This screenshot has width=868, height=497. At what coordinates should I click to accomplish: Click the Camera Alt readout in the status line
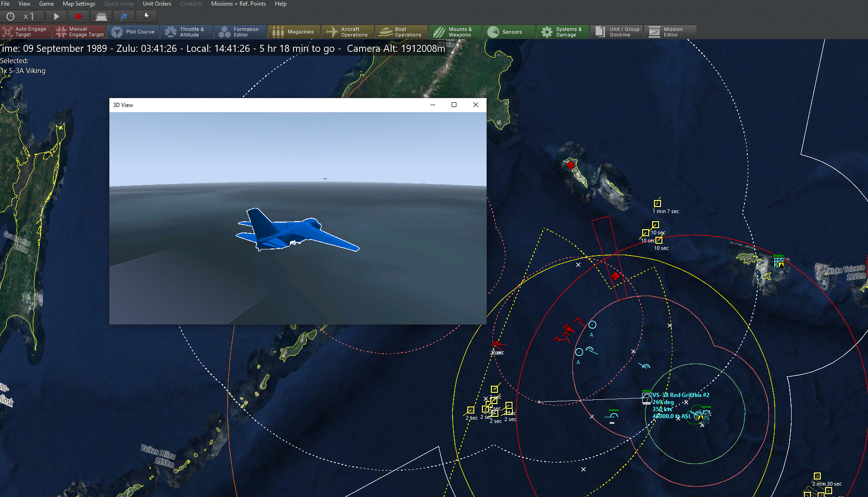396,49
